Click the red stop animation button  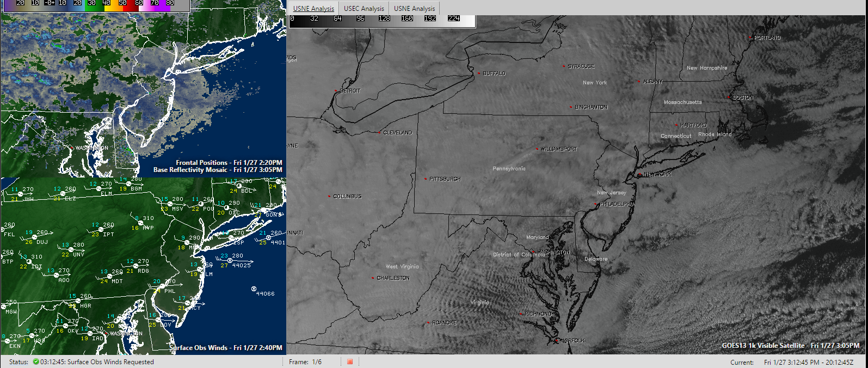350,361
